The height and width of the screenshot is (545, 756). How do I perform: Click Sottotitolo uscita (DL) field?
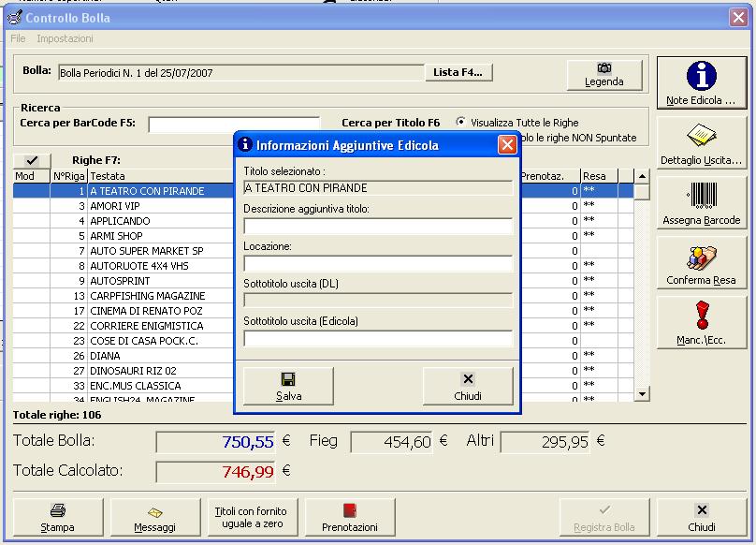pos(378,301)
